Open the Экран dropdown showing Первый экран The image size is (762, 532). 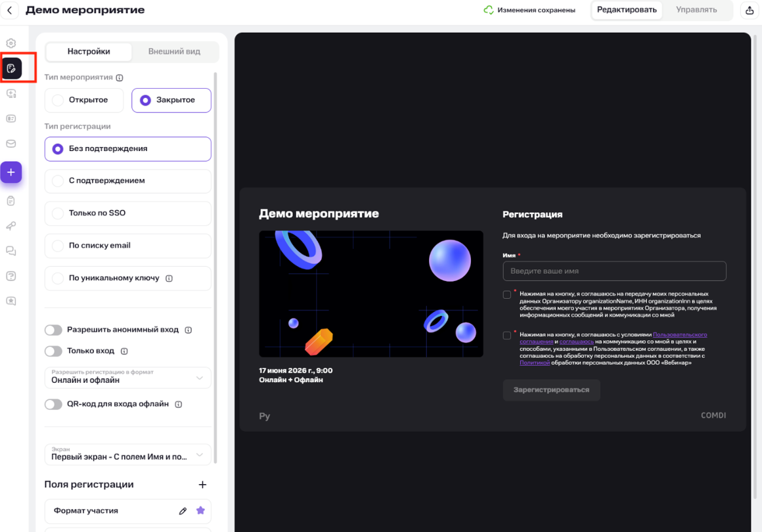click(127, 454)
